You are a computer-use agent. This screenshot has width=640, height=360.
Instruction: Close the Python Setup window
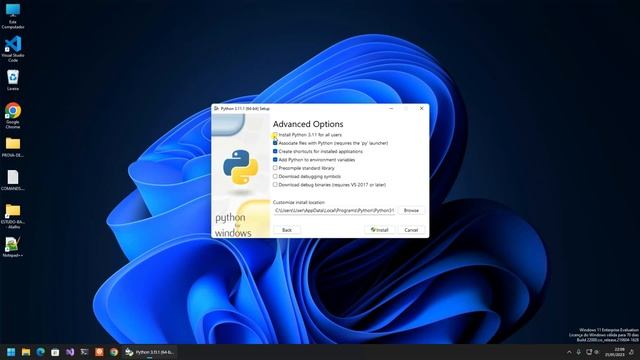coord(422,109)
